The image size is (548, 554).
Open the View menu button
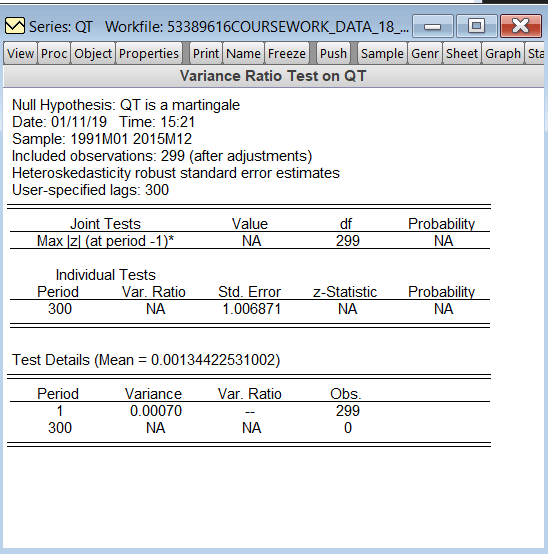coord(20,54)
